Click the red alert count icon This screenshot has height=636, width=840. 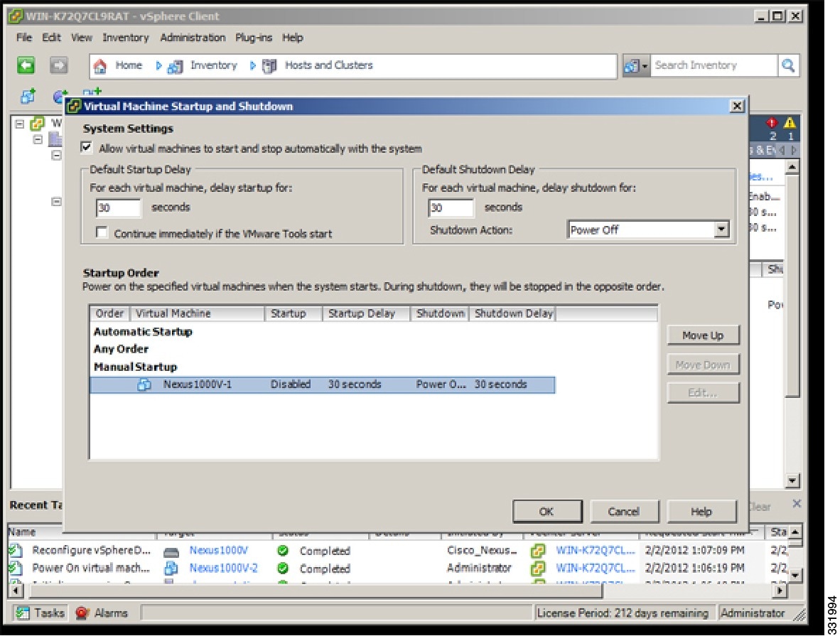point(772,123)
